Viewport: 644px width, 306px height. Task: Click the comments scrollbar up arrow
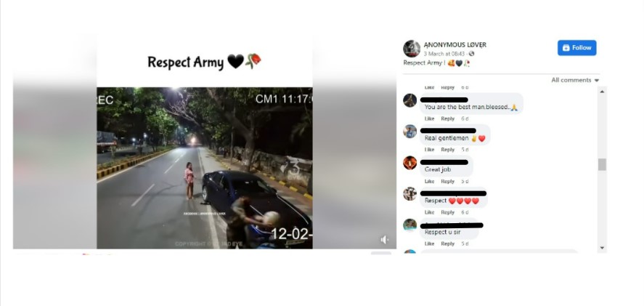[x=602, y=92]
